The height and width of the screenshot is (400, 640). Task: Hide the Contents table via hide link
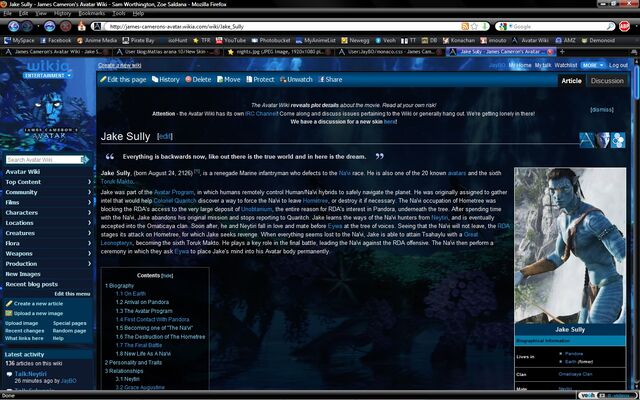click(167, 276)
